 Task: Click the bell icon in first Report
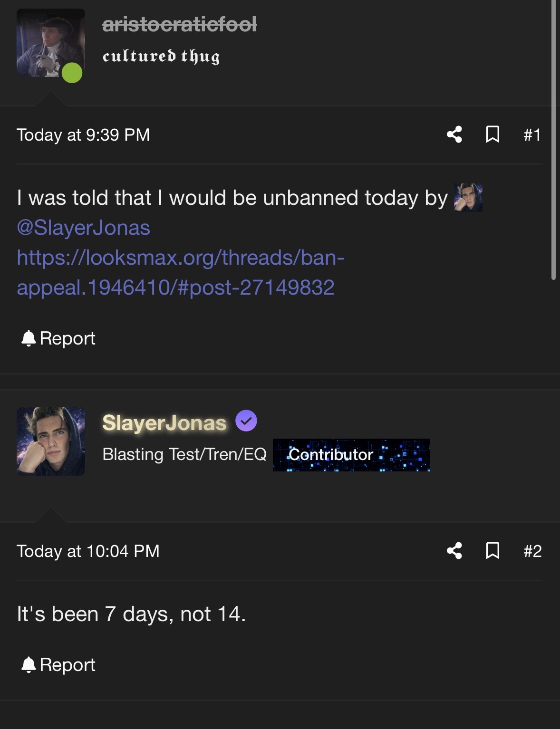tap(29, 338)
